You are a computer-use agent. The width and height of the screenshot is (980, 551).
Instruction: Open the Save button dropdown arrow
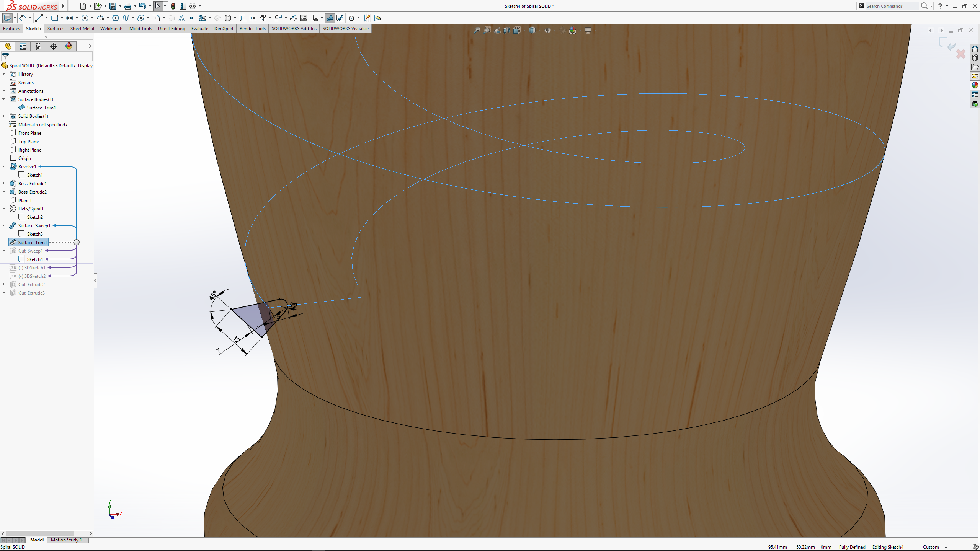click(x=120, y=6)
